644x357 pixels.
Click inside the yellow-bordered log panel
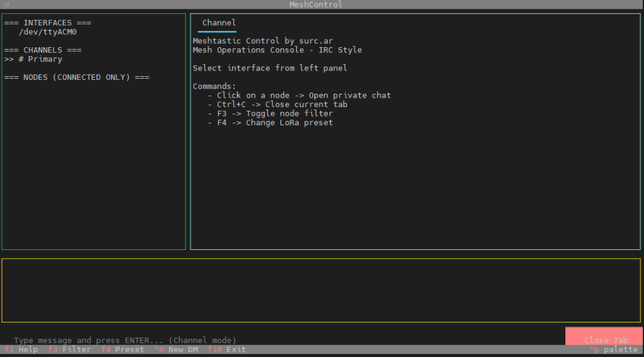click(x=321, y=290)
